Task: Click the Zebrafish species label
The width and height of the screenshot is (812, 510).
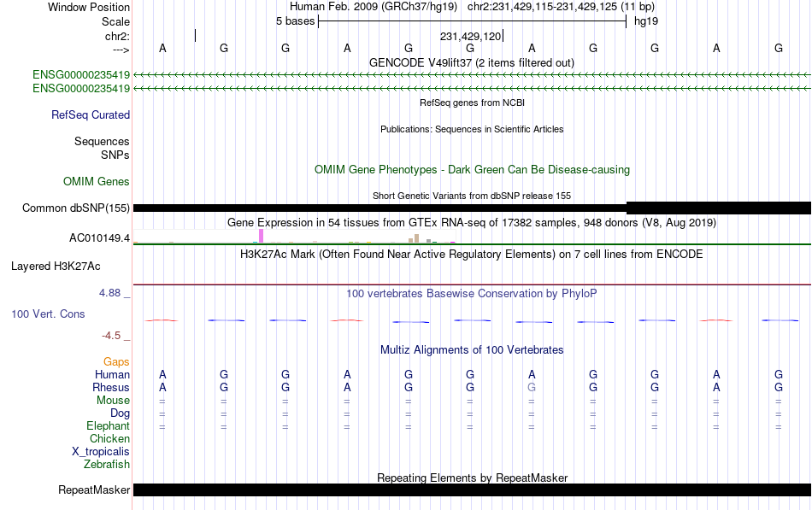Action: point(107,465)
